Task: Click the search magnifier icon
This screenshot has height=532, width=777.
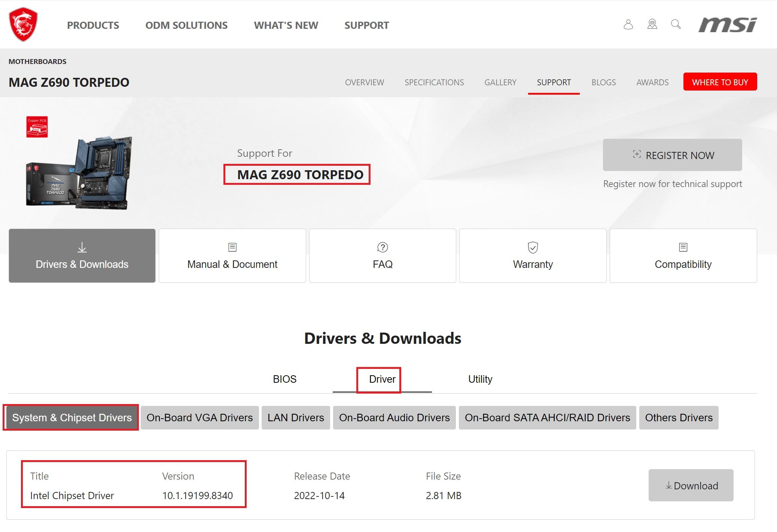Action: point(676,24)
